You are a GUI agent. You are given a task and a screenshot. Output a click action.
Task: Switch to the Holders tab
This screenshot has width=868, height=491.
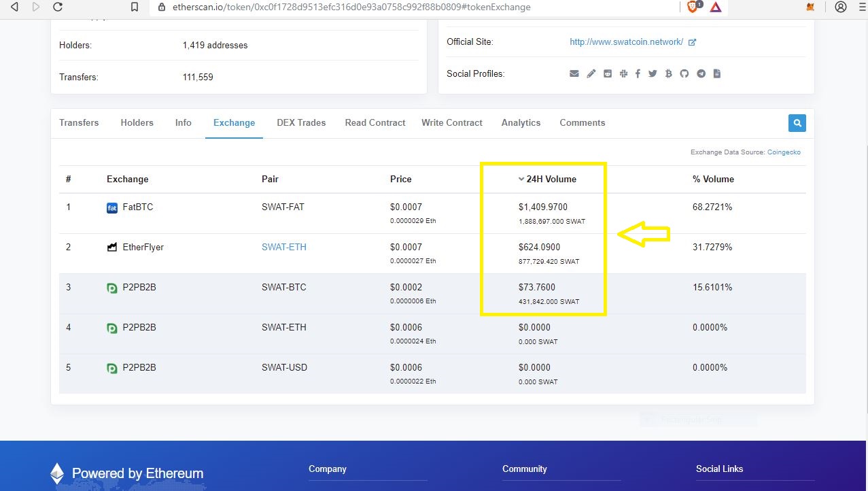[137, 123]
